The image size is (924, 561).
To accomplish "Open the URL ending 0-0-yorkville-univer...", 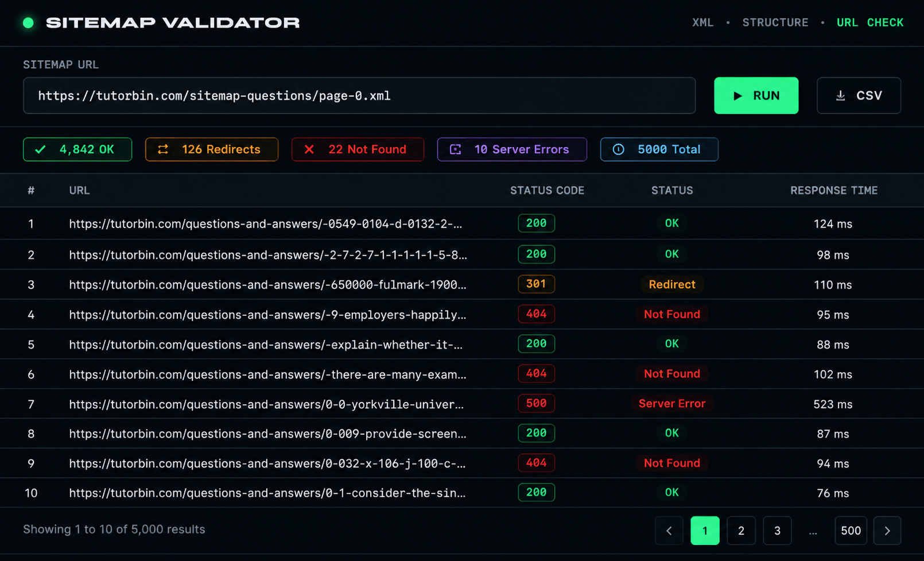I will click(x=266, y=404).
